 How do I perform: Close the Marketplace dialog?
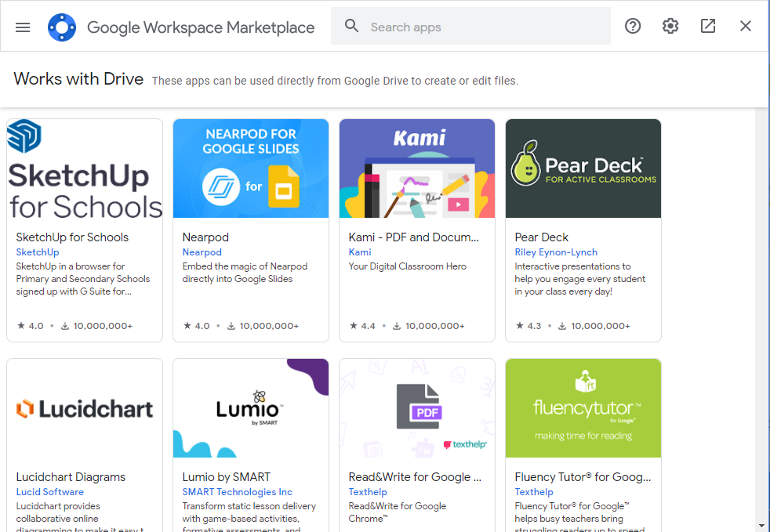pyautogui.click(x=746, y=27)
